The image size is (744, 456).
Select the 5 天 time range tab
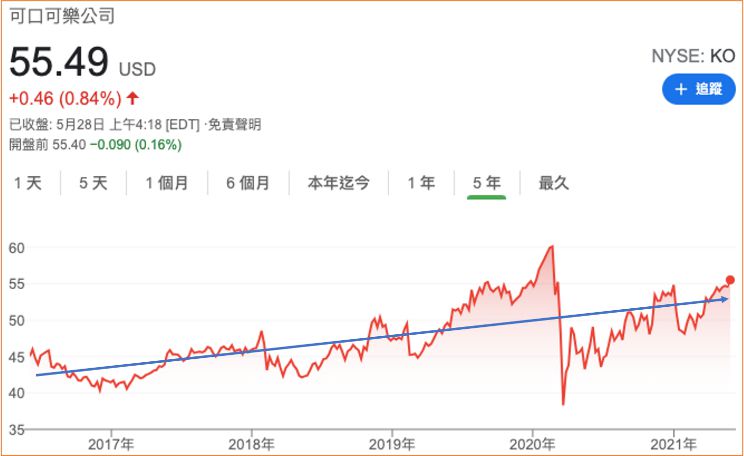pos(93,183)
